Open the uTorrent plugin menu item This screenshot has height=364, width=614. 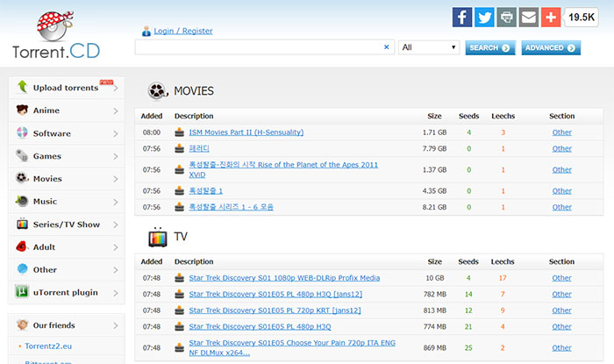coord(67,292)
